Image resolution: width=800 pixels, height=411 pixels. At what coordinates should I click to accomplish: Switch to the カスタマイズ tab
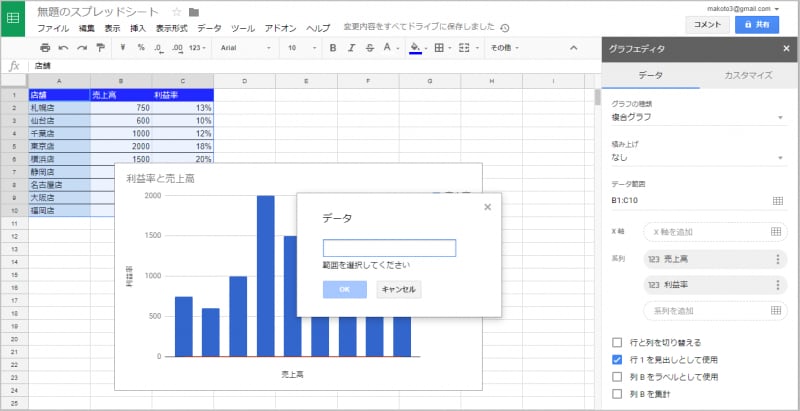(748, 75)
